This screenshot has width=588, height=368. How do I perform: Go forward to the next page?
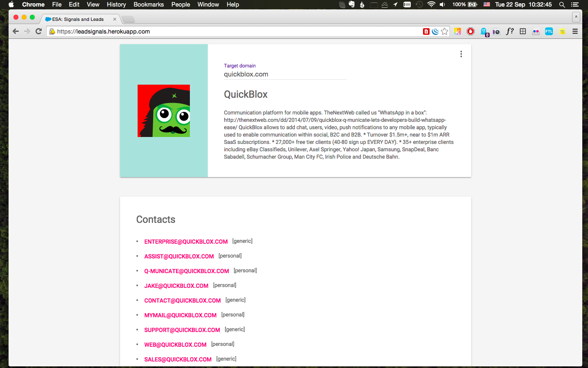click(x=27, y=31)
